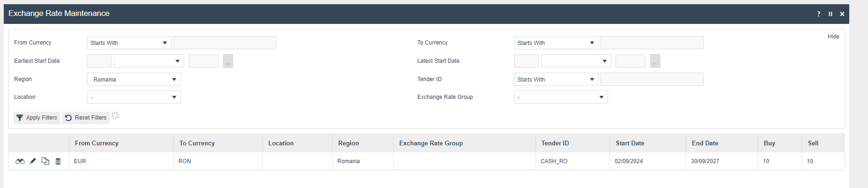Open the help question mark icon
Screen dimensions: 868x188
coord(819,14)
